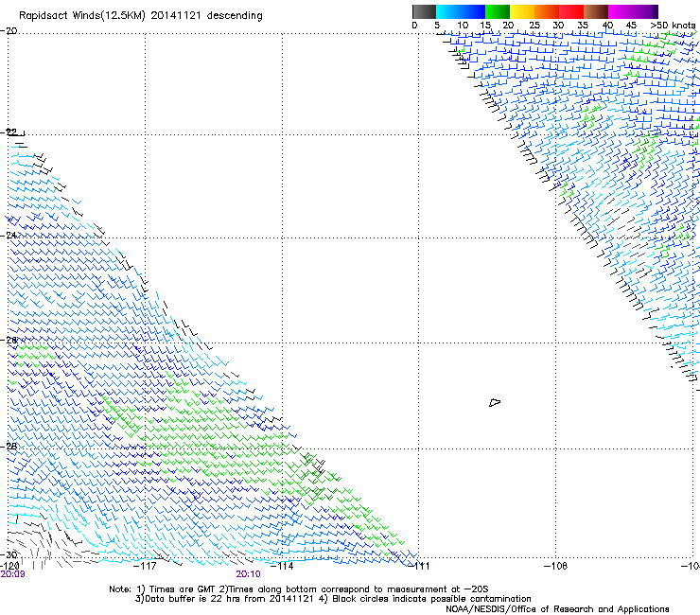Click the orange 25-30 knots legend segment
The height and width of the screenshot is (615, 700).
[547, 11]
